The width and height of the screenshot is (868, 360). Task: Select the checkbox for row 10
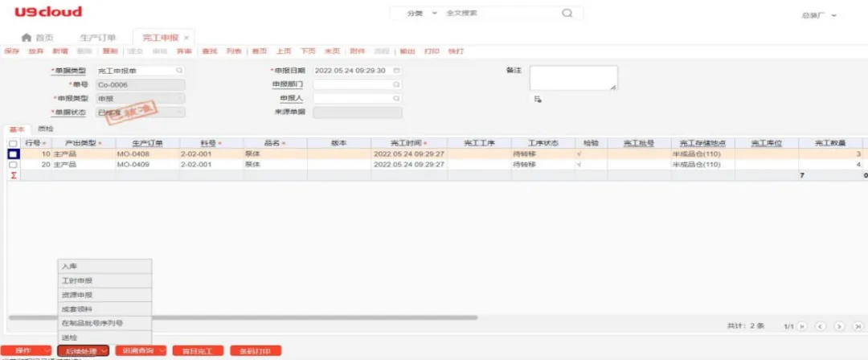coord(13,153)
